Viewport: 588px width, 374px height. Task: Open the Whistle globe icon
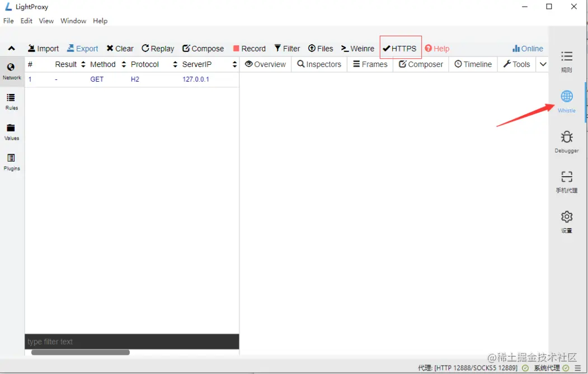[567, 102]
